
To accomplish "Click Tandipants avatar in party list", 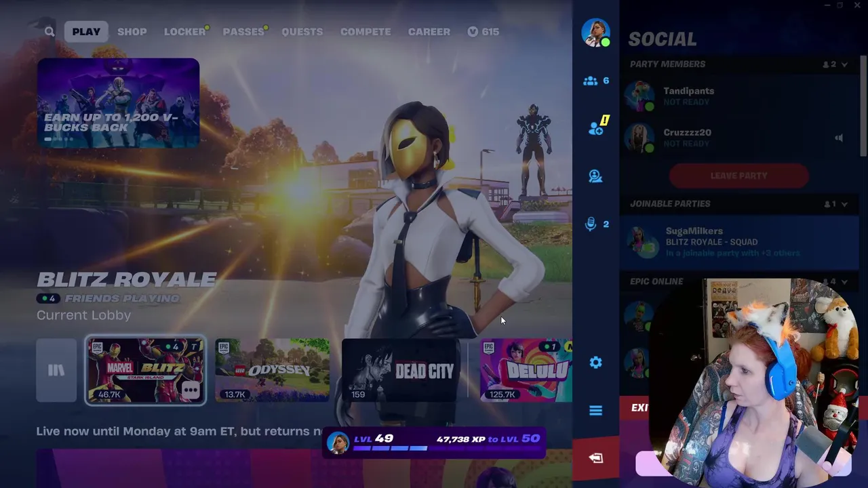I will [639, 96].
